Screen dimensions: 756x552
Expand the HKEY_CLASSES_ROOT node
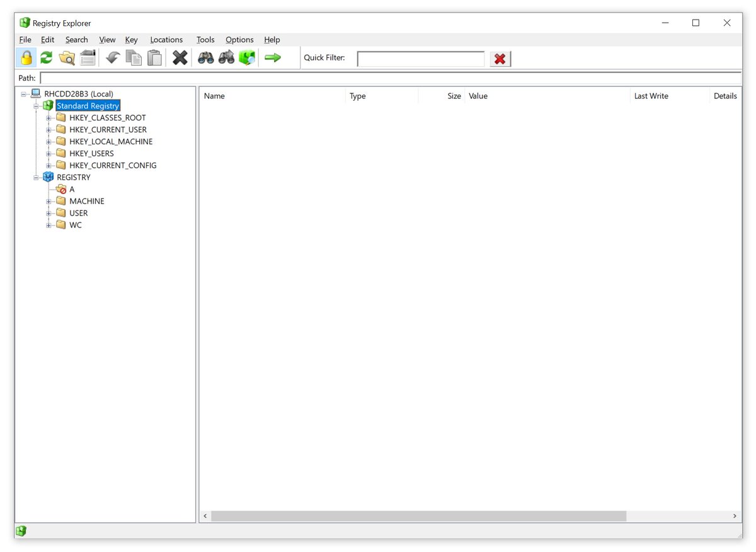tap(49, 118)
